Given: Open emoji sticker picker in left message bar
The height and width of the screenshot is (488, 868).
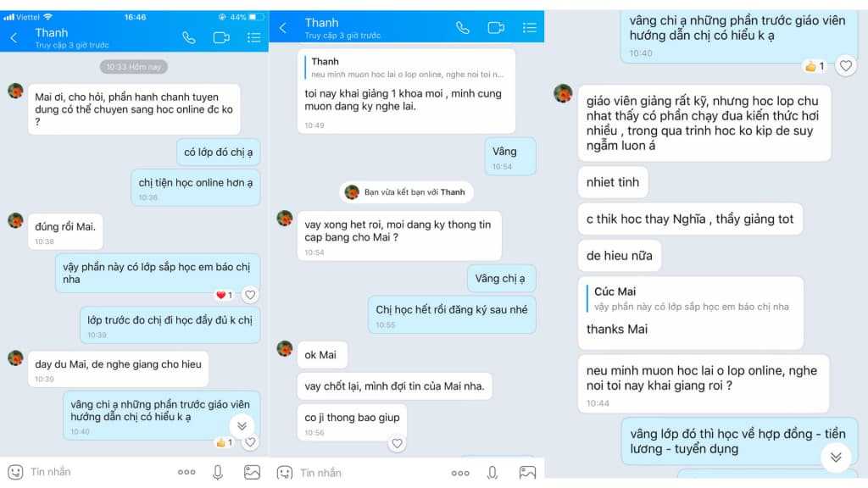Looking at the screenshot, I should coord(15,472).
